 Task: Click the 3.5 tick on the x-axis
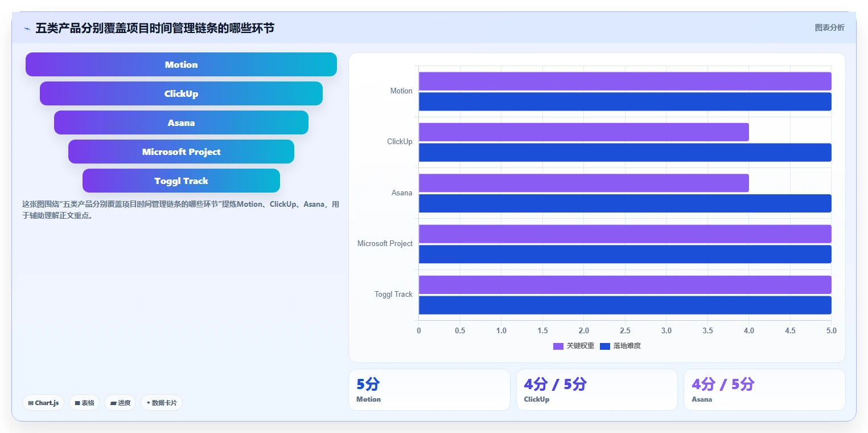(x=707, y=330)
